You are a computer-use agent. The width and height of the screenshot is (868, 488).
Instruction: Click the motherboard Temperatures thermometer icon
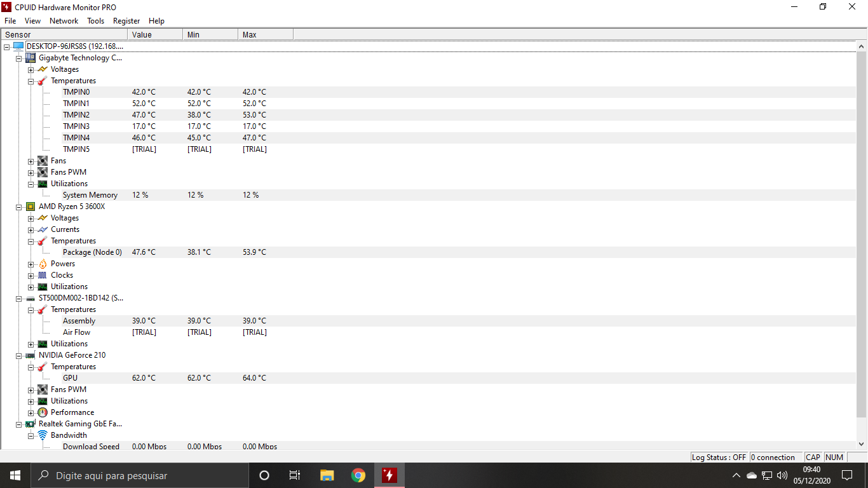43,81
